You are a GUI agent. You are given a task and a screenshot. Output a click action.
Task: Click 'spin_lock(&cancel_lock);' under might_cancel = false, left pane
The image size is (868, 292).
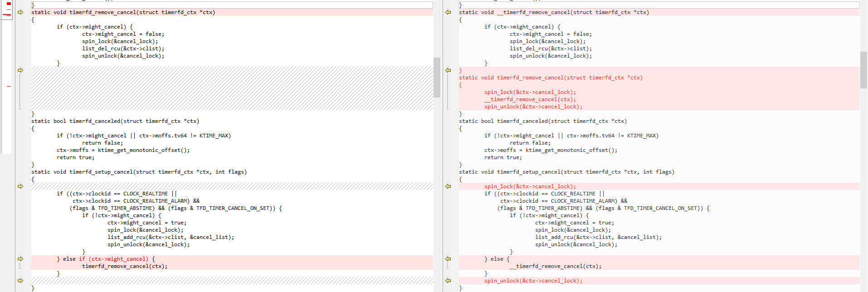[120, 41]
